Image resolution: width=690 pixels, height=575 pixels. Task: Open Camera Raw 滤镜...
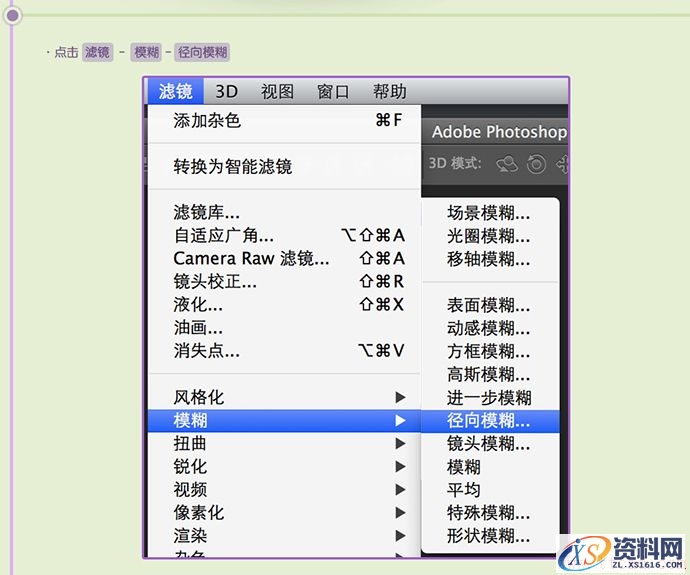[x=284, y=258]
